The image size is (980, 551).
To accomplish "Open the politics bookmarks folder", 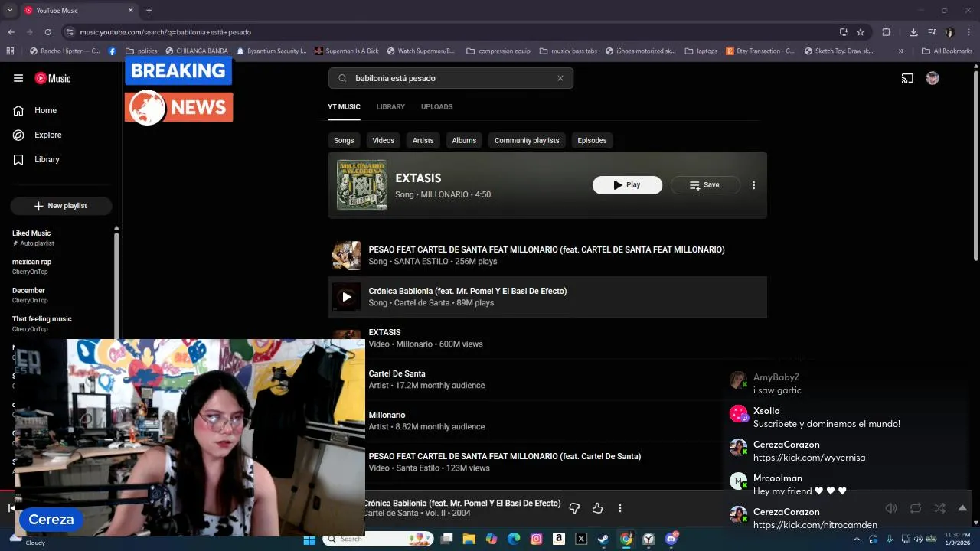I will pyautogui.click(x=141, y=51).
